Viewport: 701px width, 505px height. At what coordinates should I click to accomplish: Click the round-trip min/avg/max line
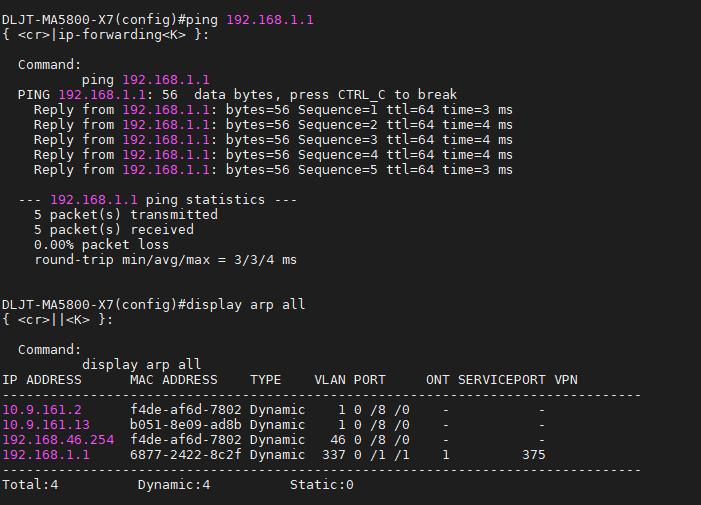click(x=165, y=260)
